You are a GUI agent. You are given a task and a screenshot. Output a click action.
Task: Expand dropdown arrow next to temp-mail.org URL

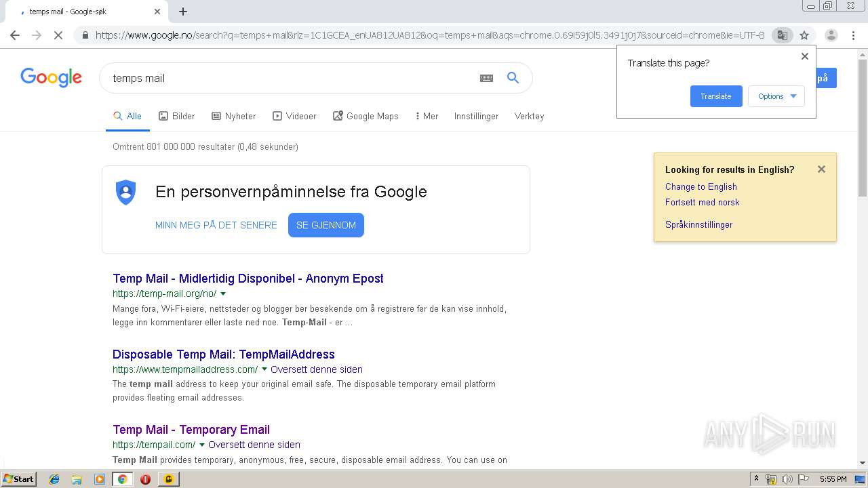[x=223, y=294]
